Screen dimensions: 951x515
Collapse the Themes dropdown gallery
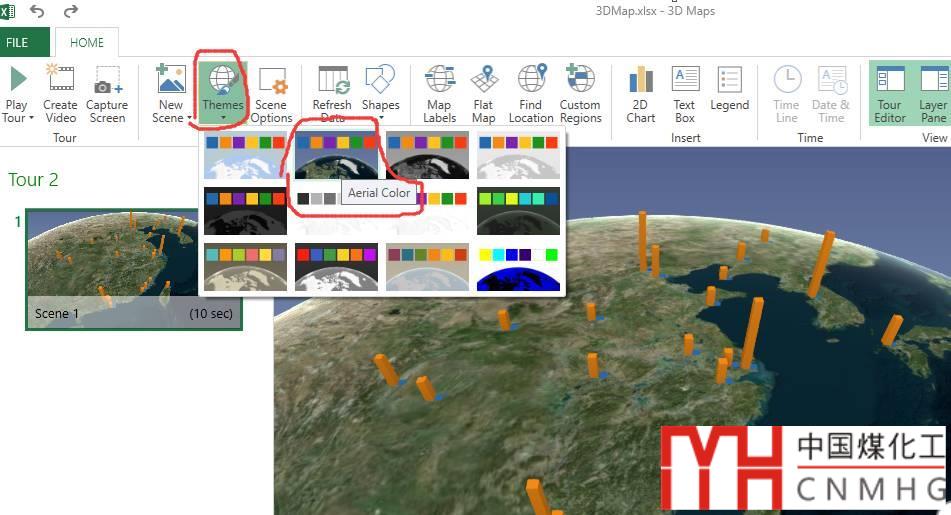(x=222, y=93)
